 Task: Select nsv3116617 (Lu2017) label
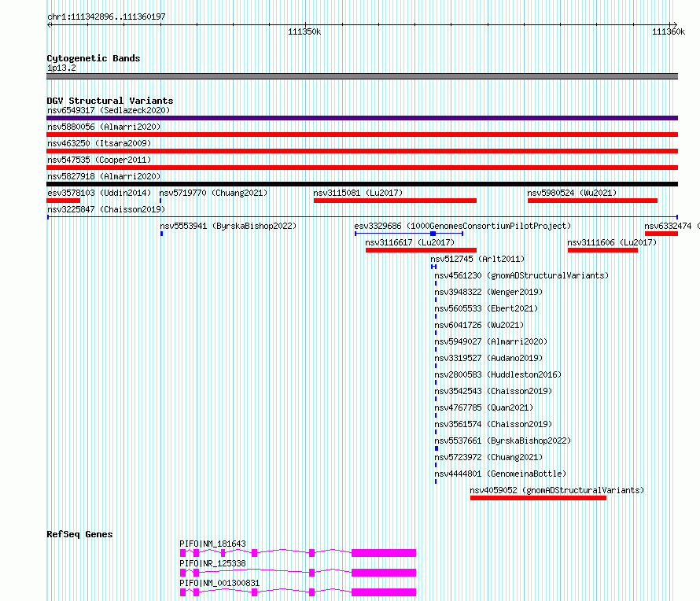point(410,242)
